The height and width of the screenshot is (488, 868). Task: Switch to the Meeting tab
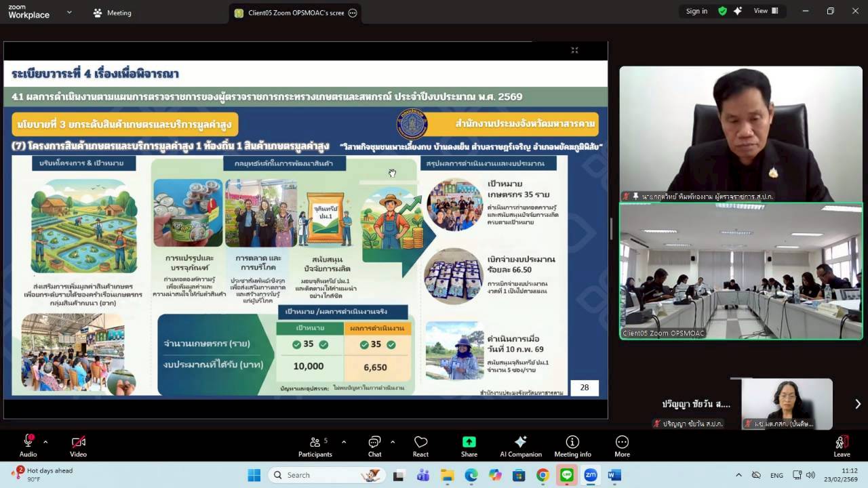[113, 13]
